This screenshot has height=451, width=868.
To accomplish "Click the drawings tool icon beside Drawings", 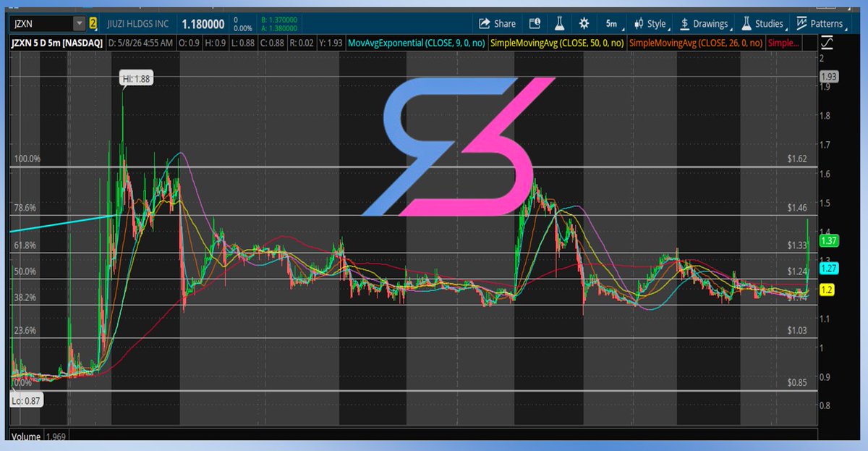I will click(686, 24).
